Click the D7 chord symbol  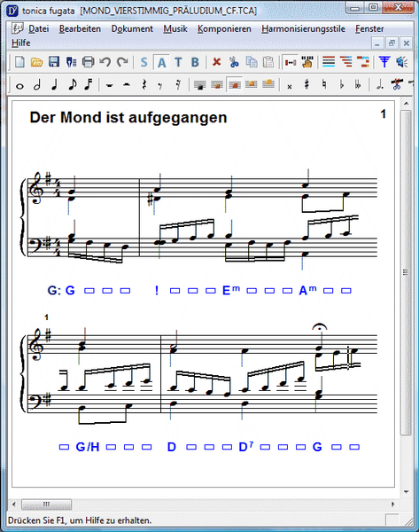pos(246,447)
